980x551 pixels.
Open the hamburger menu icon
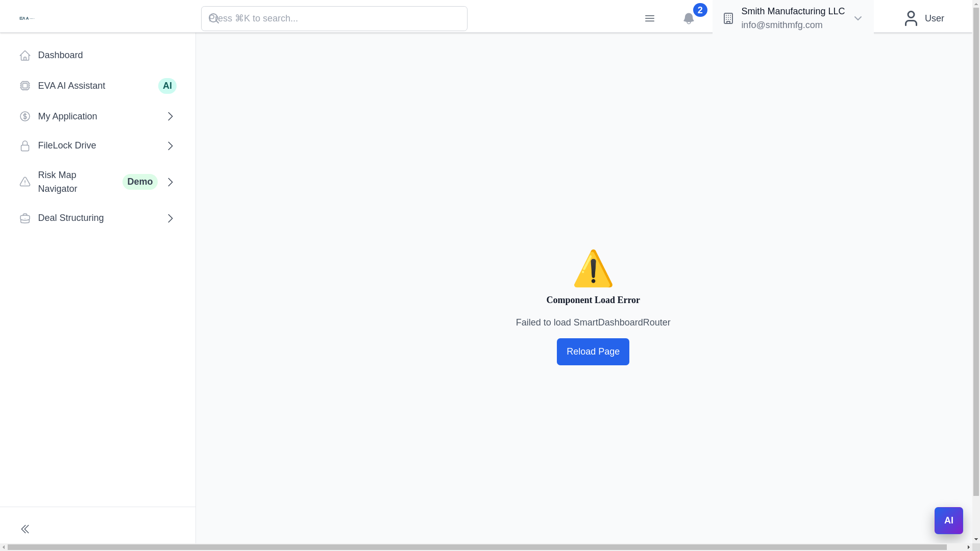pyautogui.click(x=649, y=18)
